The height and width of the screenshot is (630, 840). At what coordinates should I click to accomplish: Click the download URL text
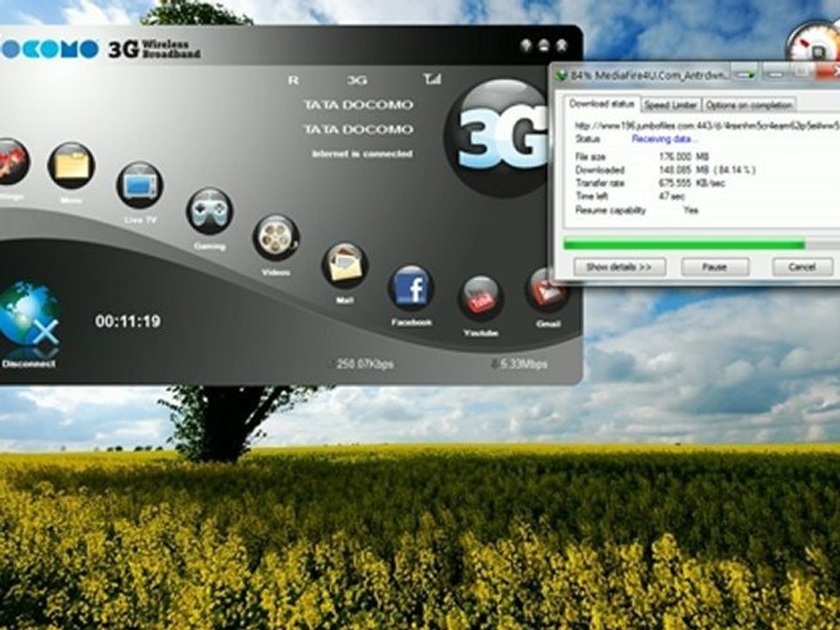707,126
